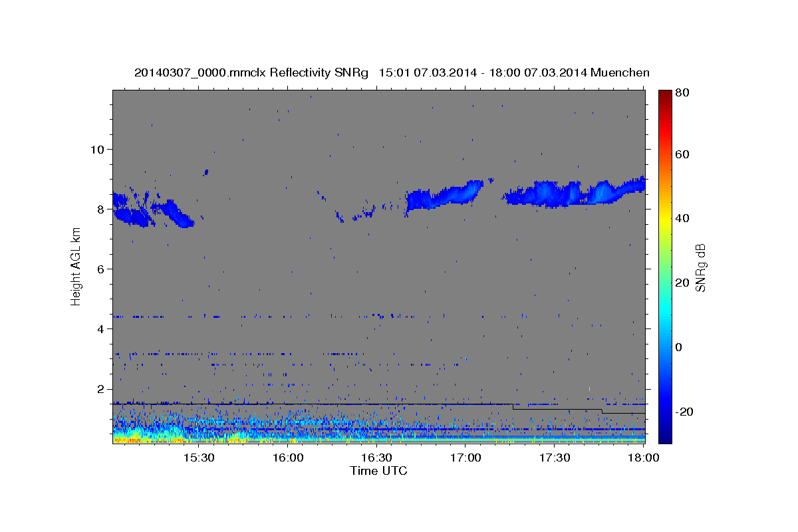Screen dimensions: 798x532
Task: Click the height tick label 4
Action: [99, 329]
